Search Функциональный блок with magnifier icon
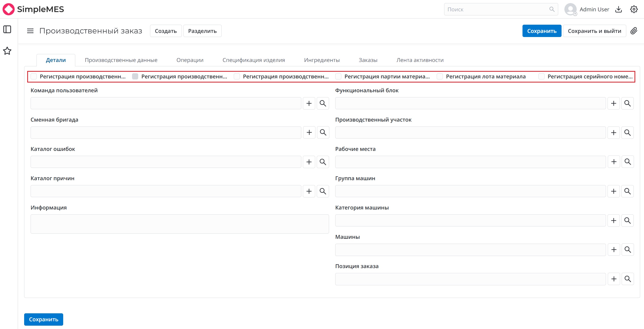 coord(628,103)
